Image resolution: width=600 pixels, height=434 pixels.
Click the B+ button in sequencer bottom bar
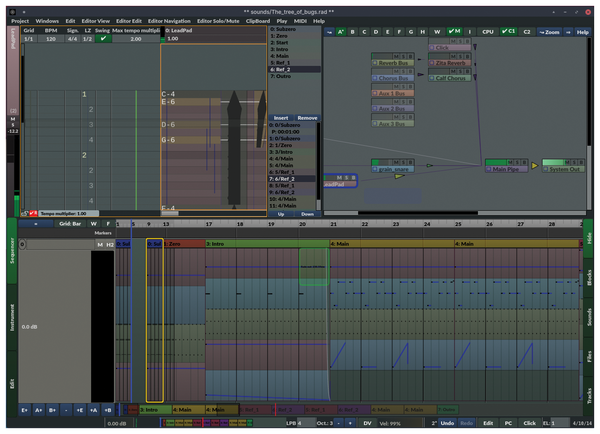[52, 410]
